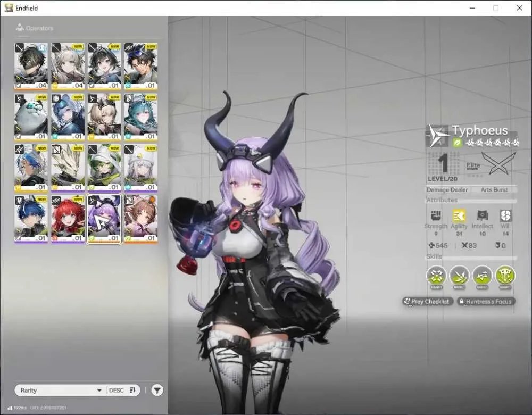Toggle the DESC sort order
Image resolution: width=532 pixels, height=415 pixels.
tap(122, 390)
